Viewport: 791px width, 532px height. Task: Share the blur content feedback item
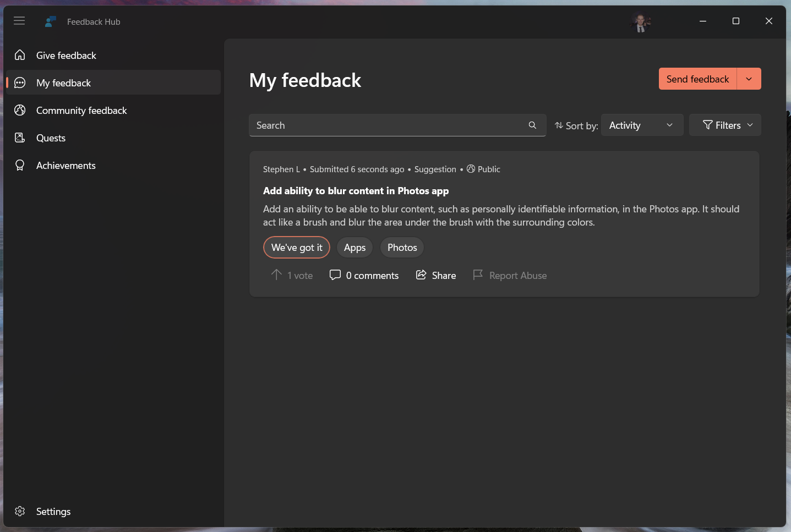click(x=435, y=275)
